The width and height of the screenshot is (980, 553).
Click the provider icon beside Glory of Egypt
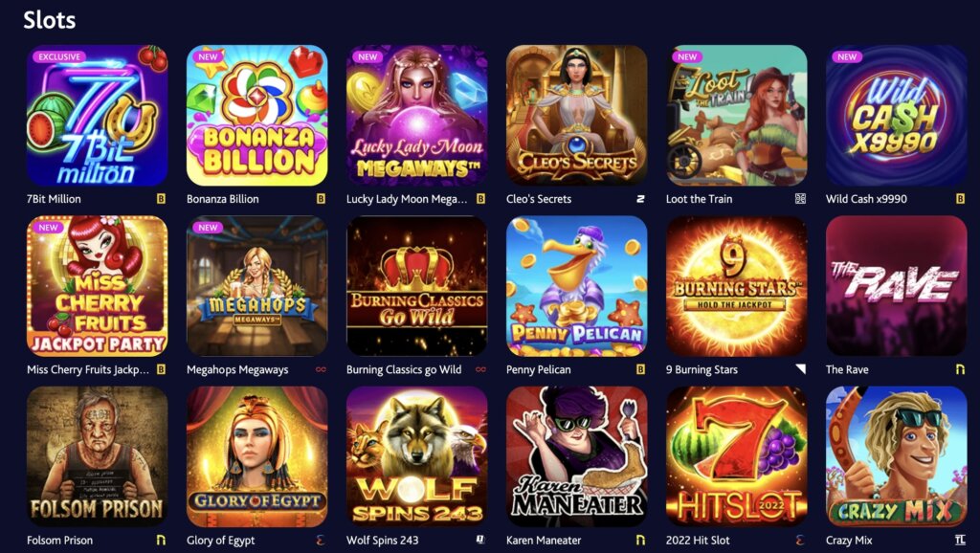321,540
